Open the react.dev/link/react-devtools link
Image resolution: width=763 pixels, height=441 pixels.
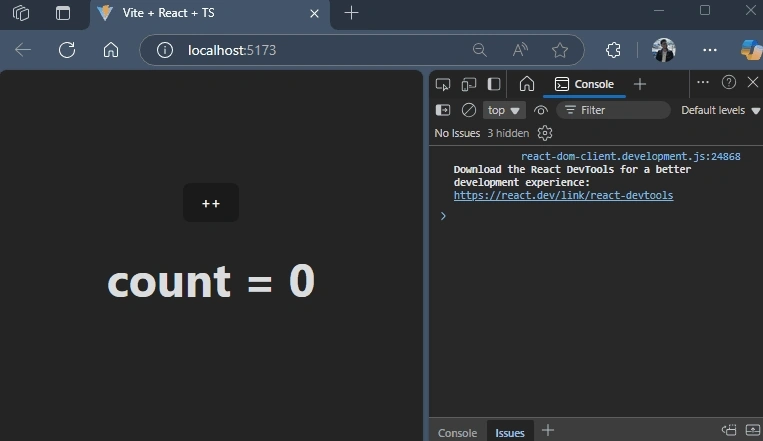(x=563, y=195)
